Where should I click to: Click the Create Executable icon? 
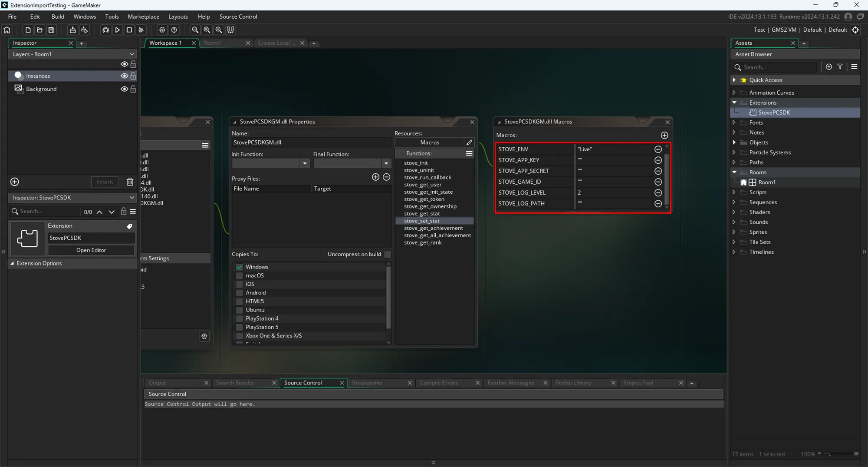72,30
